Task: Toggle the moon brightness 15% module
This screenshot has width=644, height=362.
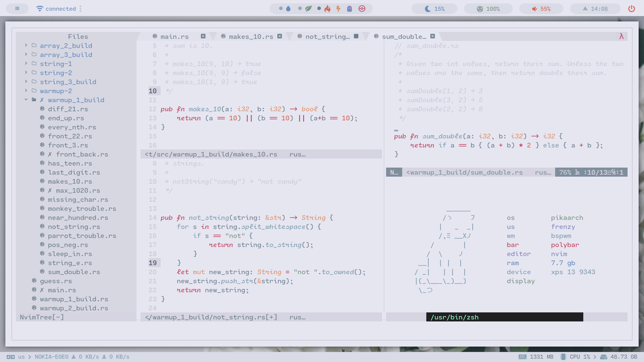Action: (435, 9)
